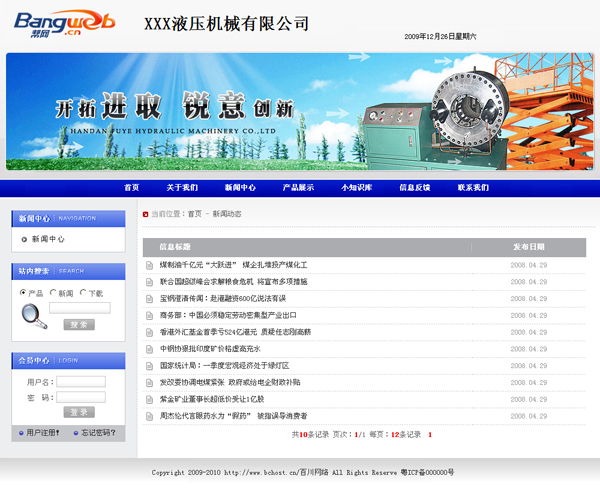Click page number 1 in pagination

[x=430, y=435]
